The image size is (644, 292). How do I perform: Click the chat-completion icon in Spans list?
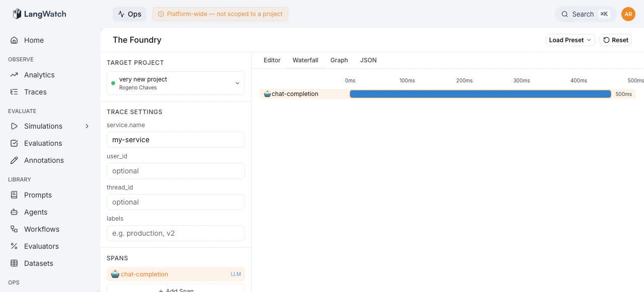tap(115, 274)
